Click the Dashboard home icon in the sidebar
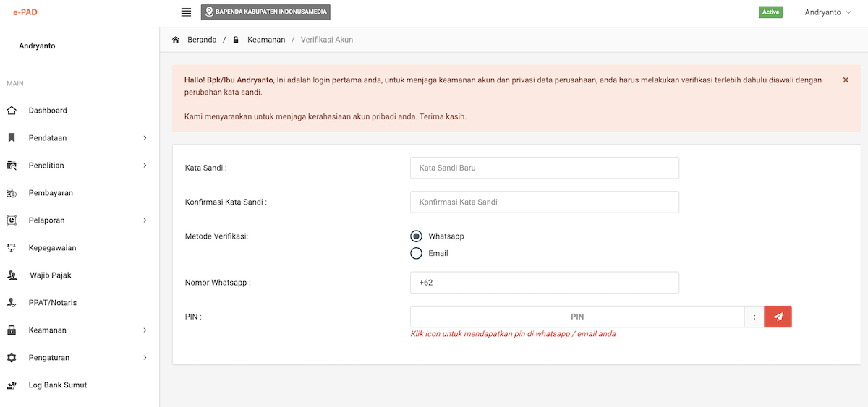868x407 pixels. click(x=12, y=111)
